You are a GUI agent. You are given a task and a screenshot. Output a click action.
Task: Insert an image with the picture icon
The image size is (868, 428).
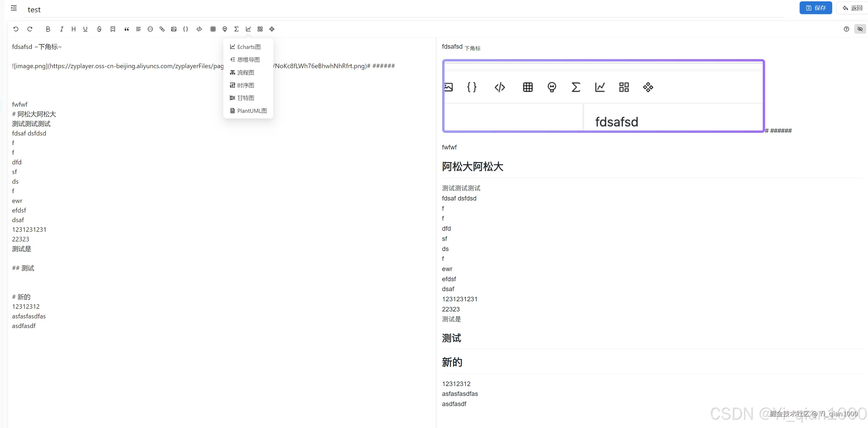(x=174, y=29)
